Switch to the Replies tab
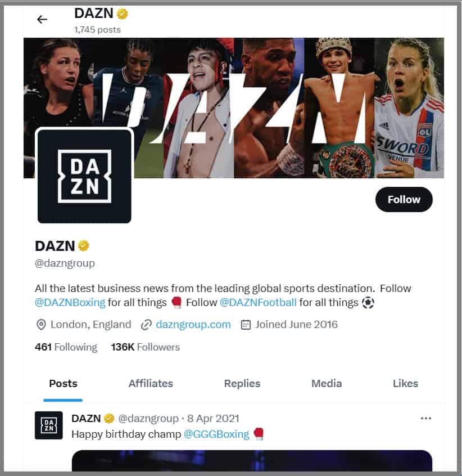The image size is (462, 476). tap(242, 383)
